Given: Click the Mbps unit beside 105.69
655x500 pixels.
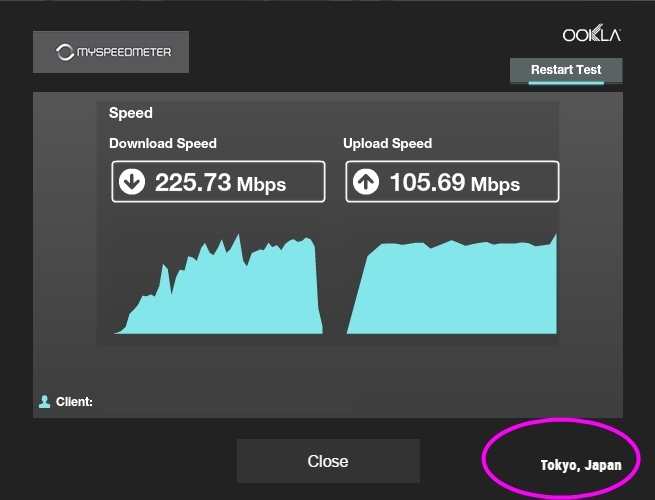Looking at the screenshot, I should [495, 184].
